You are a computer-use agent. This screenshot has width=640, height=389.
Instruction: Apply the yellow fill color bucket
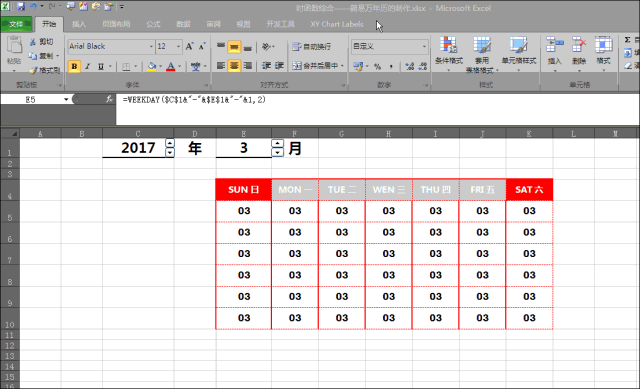(x=152, y=66)
